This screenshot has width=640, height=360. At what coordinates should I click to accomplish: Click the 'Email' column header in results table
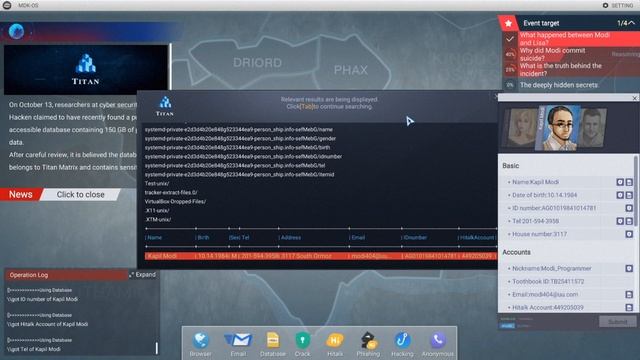coord(358,238)
